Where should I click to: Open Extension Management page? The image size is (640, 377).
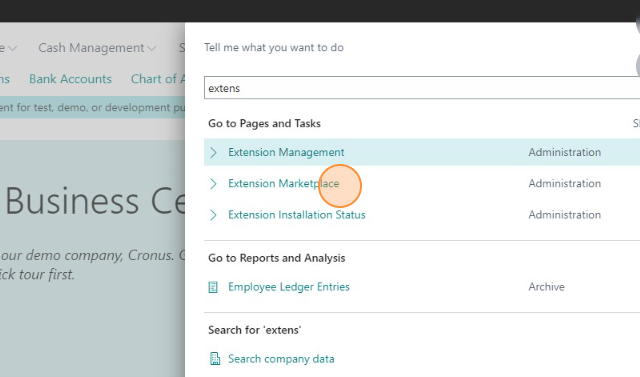tap(286, 152)
